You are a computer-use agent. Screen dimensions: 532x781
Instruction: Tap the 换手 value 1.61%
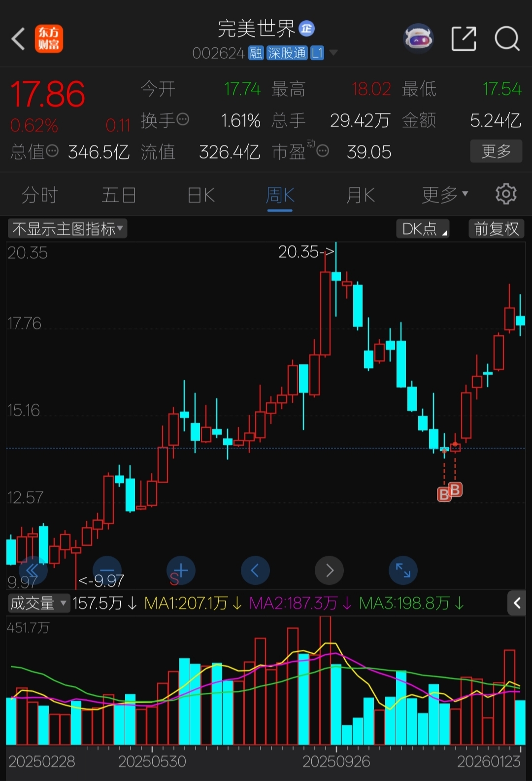pos(240,120)
